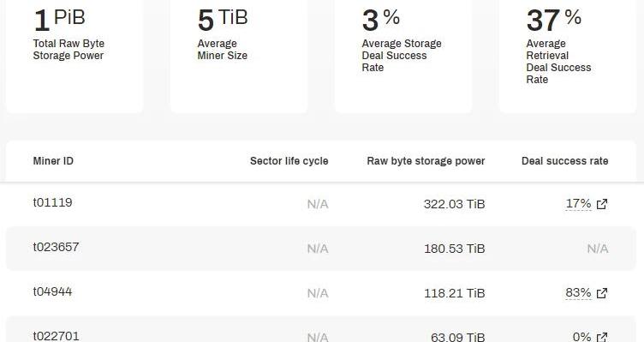Sort by Raw byte storage power header

[x=426, y=161]
